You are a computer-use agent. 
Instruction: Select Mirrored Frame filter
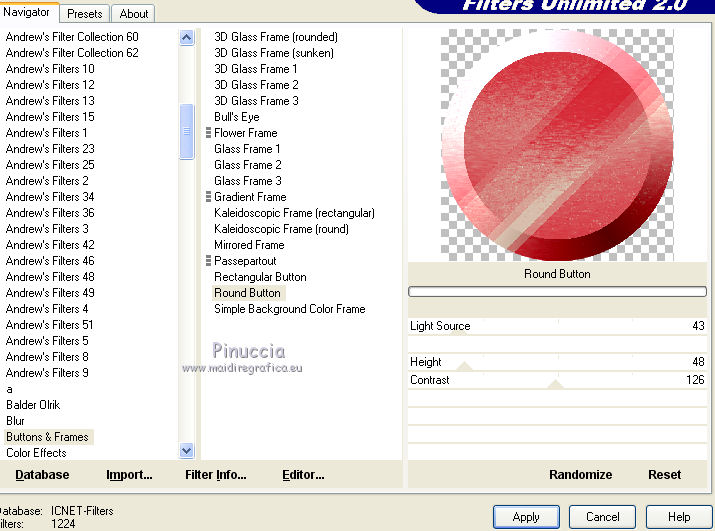tap(249, 245)
